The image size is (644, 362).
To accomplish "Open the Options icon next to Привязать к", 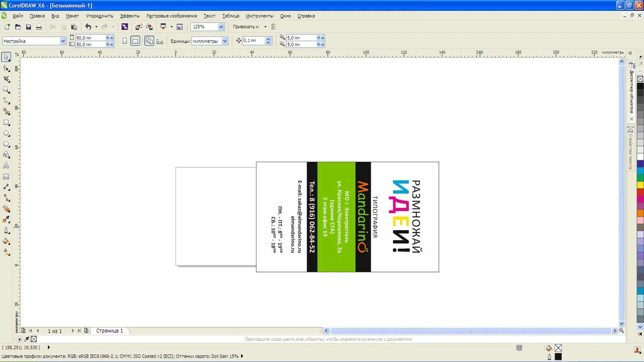I will (274, 27).
